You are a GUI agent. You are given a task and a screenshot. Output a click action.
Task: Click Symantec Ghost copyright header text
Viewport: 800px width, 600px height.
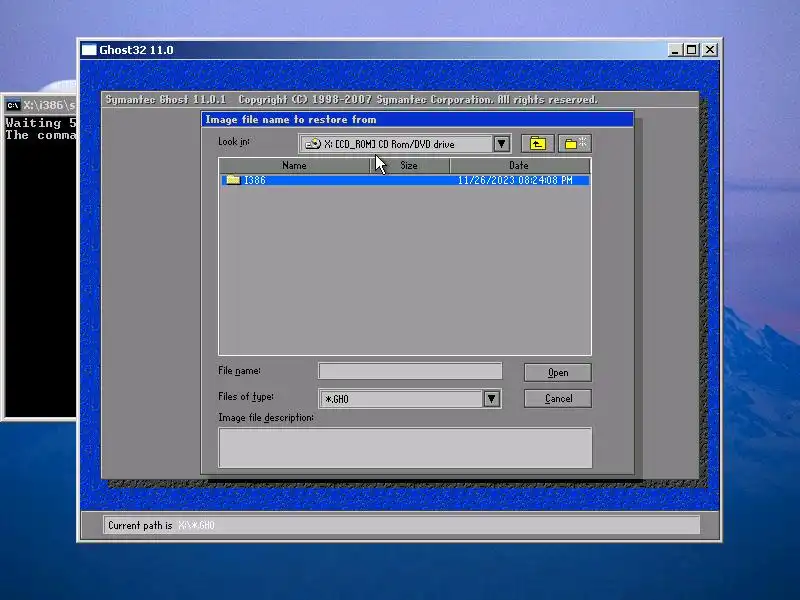[351, 99]
